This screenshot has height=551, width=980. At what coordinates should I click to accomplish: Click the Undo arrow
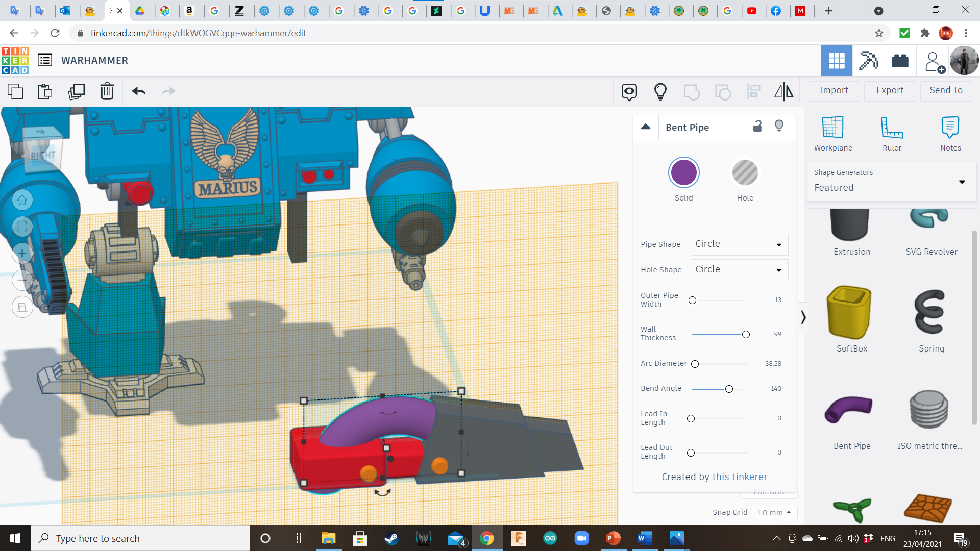tap(138, 92)
